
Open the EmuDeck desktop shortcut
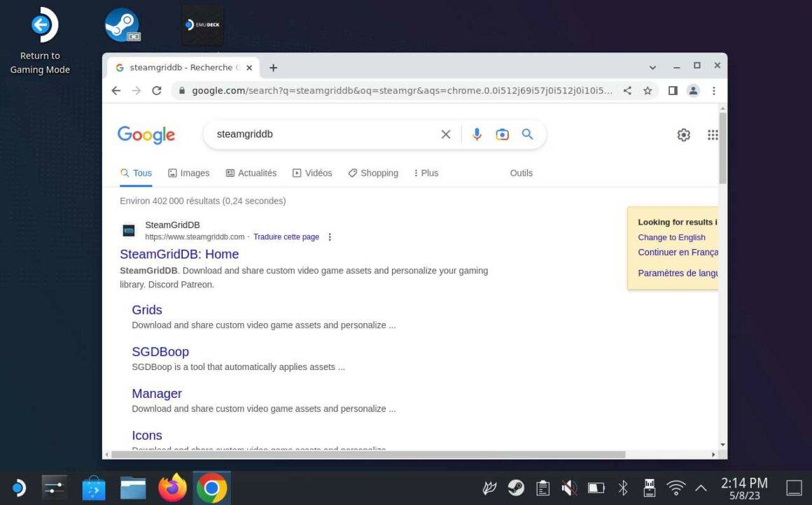203,25
